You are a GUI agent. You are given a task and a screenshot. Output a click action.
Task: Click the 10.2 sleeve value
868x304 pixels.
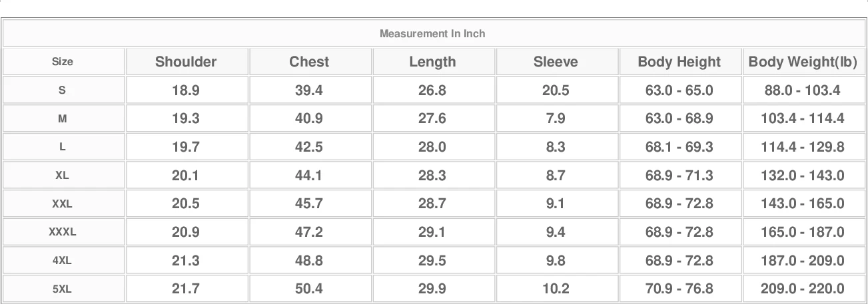tap(556, 289)
